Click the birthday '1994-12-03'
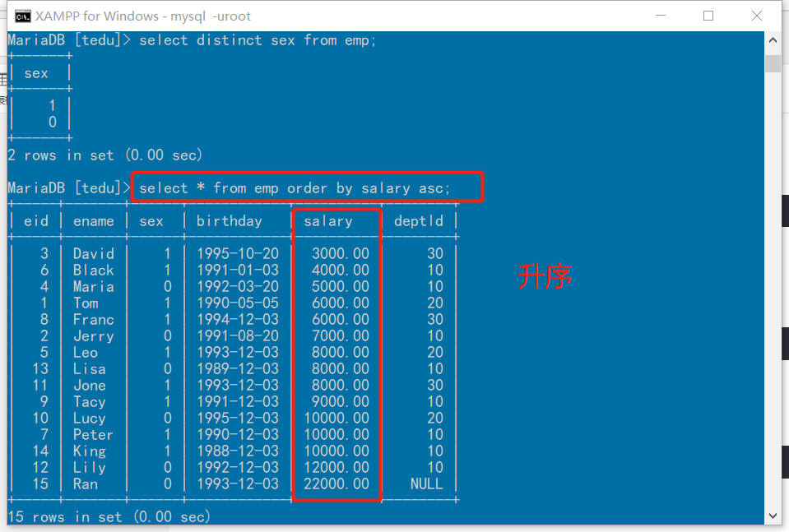This screenshot has width=789, height=532. pyautogui.click(x=238, y=319)
